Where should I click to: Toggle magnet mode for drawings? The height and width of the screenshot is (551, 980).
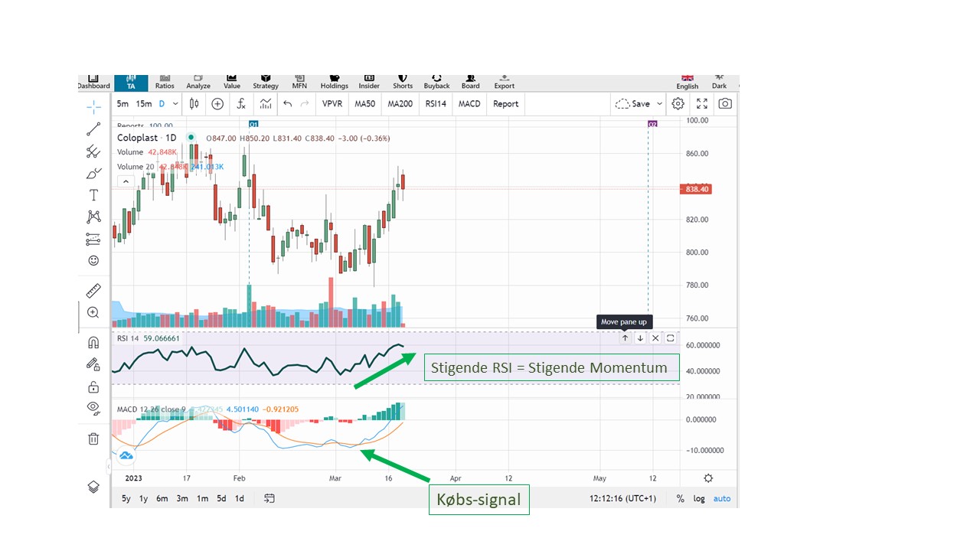[93, 342]
